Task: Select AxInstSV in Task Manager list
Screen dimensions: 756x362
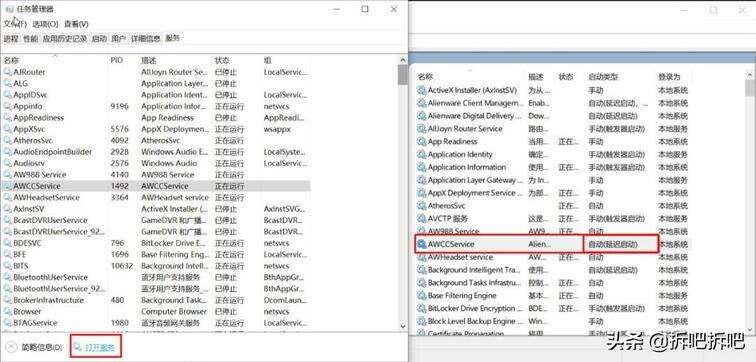Action: pos(155,209)
